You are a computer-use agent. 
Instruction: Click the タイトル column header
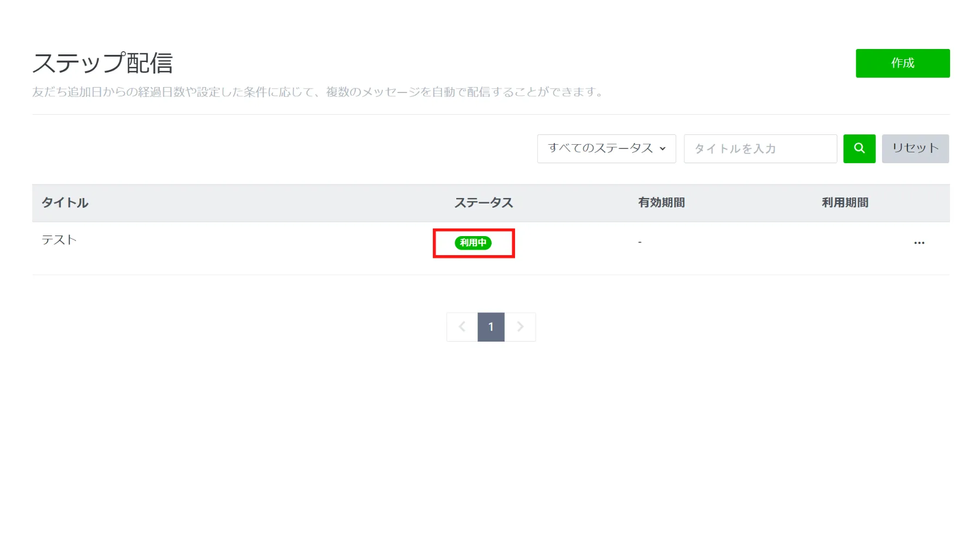point(65,203)
